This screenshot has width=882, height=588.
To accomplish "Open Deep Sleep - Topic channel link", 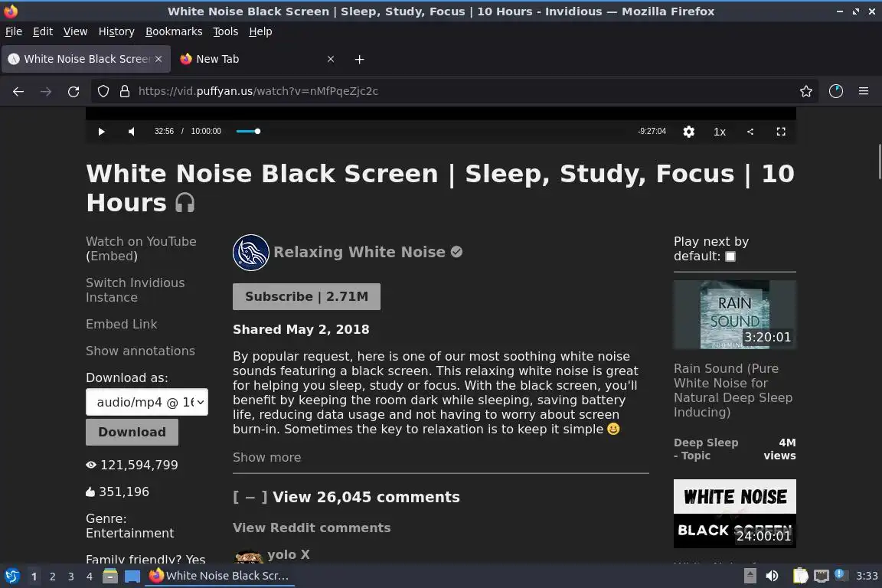I will tap(706, 449).
